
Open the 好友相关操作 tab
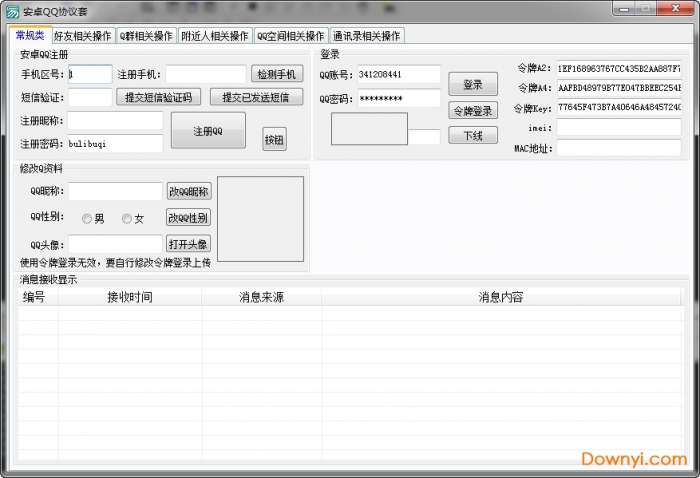[x=83, y=36]
